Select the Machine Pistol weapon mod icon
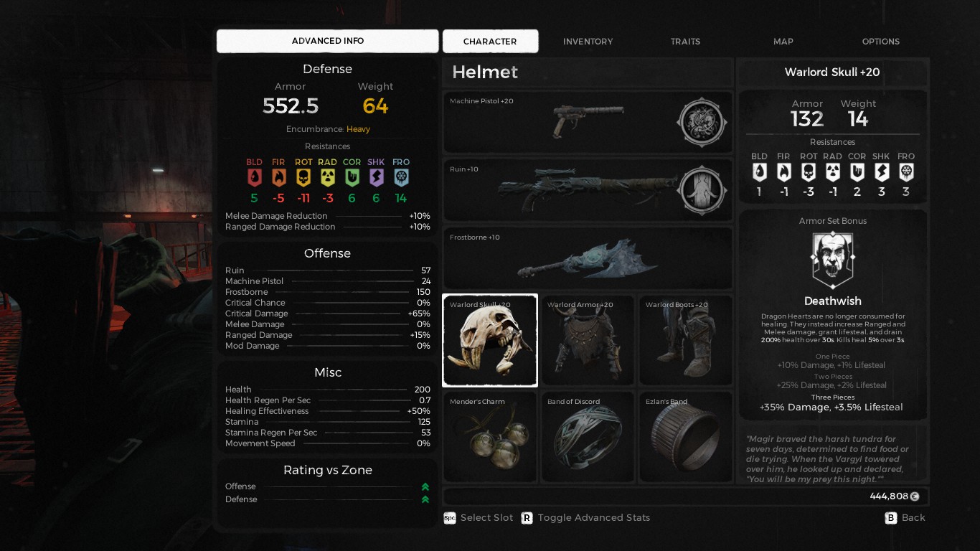Image resolution: width=980 pixels, height=551 pixels. tap(702, 123)
